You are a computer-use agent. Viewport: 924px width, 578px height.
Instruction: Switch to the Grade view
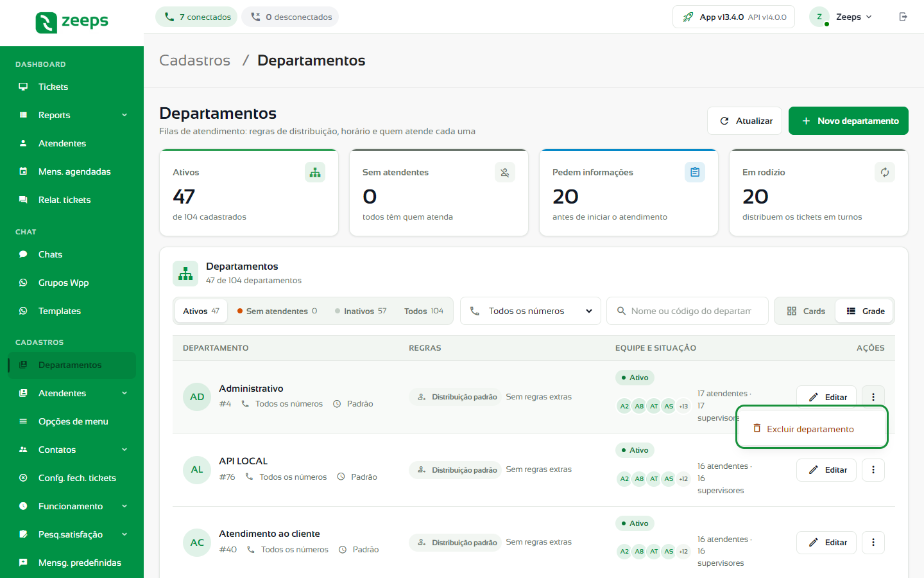[x=865, y=311]
